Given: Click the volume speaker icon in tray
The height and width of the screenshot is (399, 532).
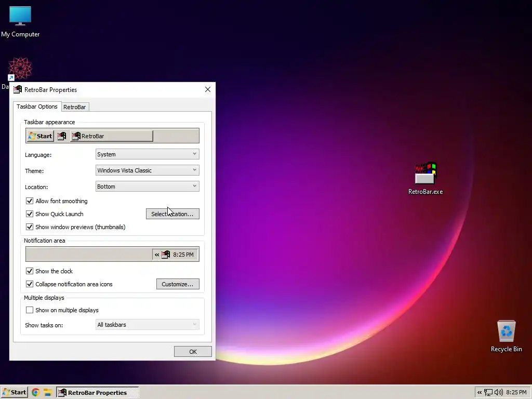Looking at the screenshot, I should click(498, 393).
